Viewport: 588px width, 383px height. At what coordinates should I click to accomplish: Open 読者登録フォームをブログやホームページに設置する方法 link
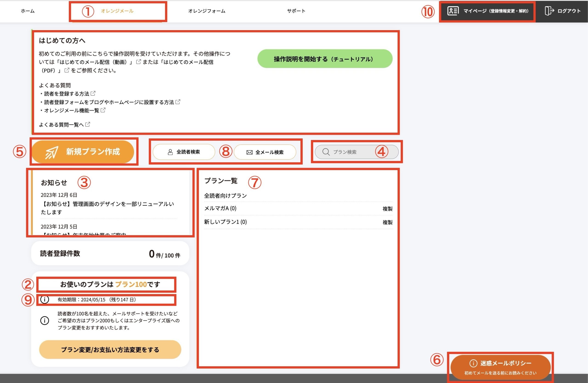point(109,102)
